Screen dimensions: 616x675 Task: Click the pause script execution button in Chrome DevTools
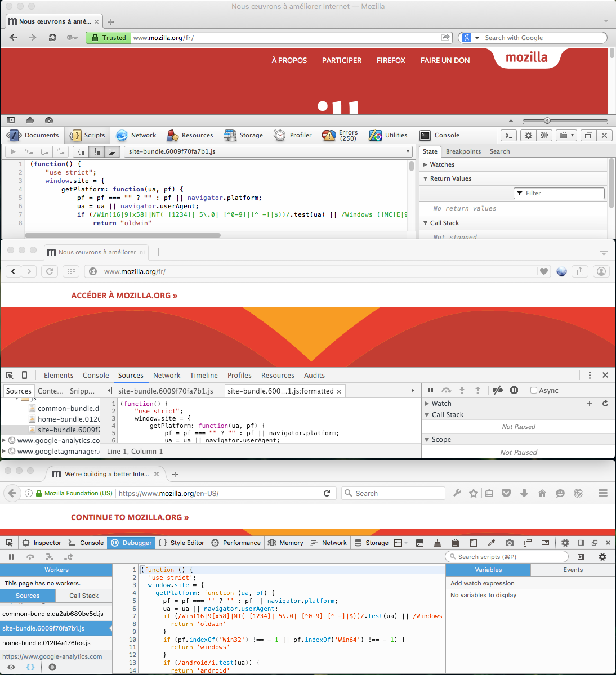pyautogui.click(x=430, y=391)
